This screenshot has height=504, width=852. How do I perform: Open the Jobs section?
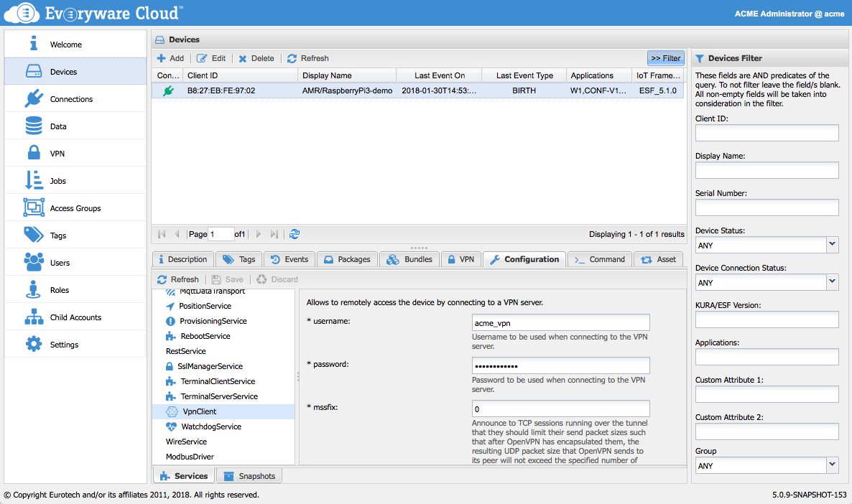click(x=75, y=180)
